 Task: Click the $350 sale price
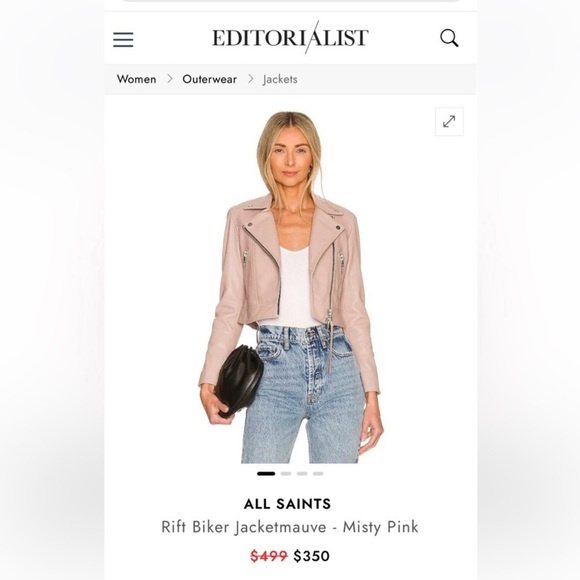pos(311,556)
